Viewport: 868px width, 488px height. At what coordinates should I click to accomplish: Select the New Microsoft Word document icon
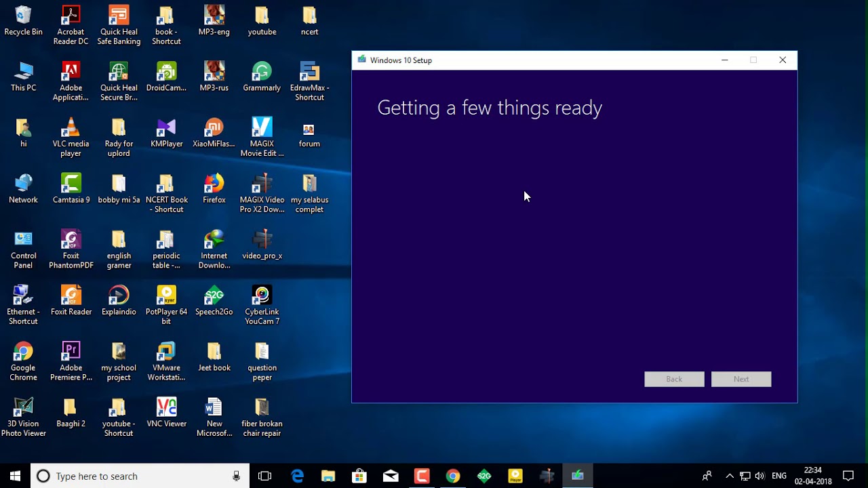214,418
